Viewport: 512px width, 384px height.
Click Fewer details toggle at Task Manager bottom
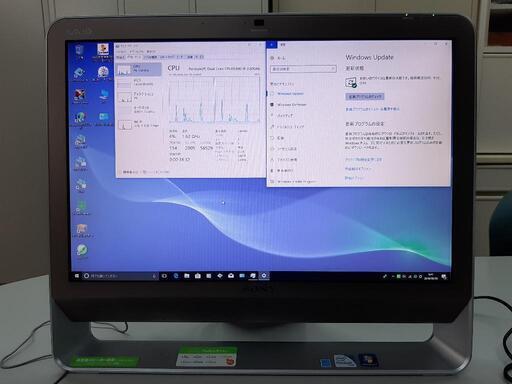(130, 172)
